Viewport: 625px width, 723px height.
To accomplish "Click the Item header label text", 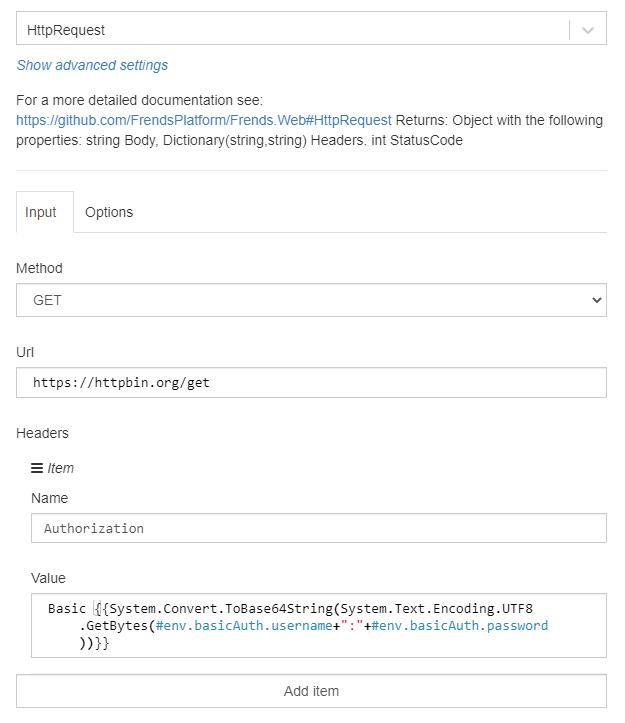I will (x=61, y=468).
